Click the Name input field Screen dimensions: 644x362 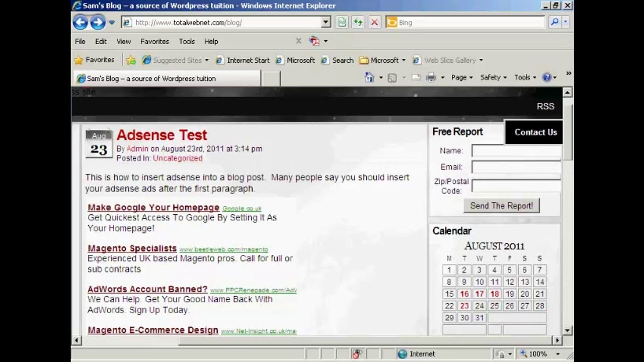[516, 151]
